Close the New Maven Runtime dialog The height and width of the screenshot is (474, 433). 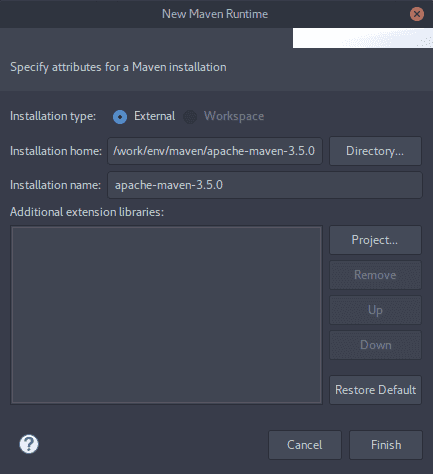click(417, 14)
